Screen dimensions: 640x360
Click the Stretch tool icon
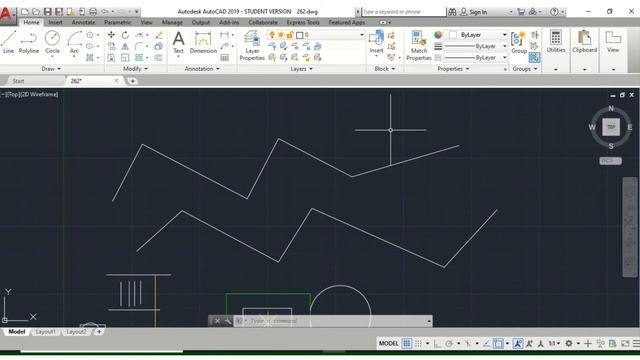tap(111, 58)
